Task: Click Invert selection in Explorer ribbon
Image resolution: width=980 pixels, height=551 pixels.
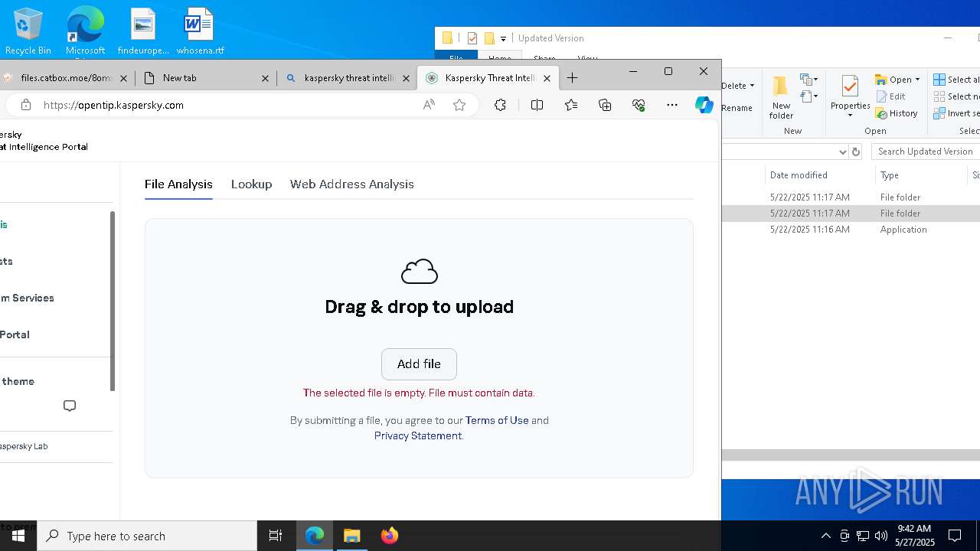Action: [x=956, y=113]
